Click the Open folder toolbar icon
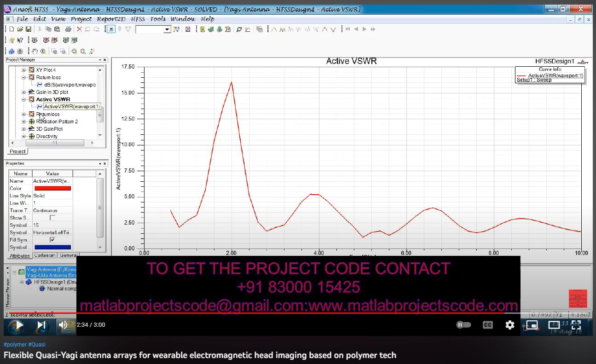 [x=20, y=29]
